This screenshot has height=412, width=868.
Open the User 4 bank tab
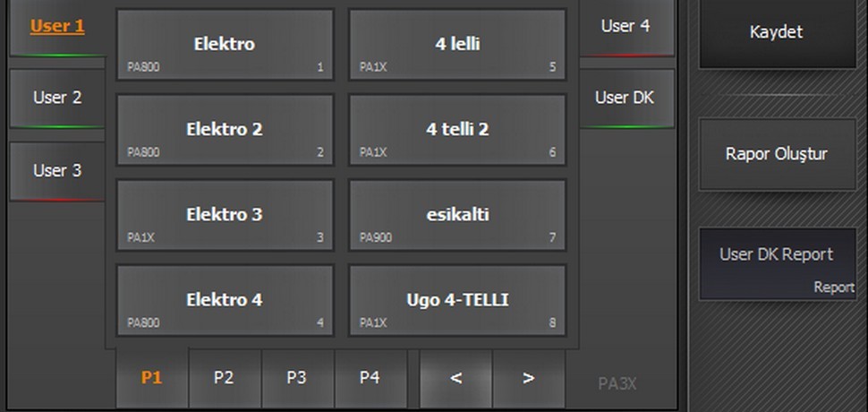[x=625, y=27]
